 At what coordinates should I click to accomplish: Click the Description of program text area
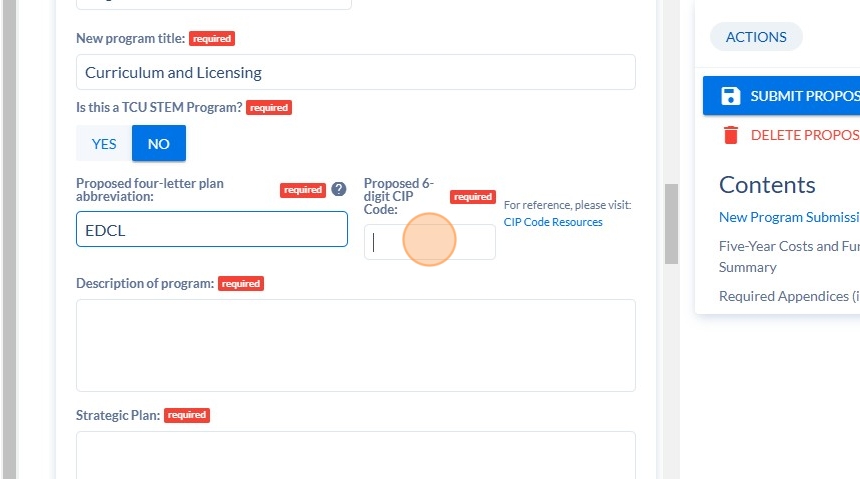(x=355, y=346)
